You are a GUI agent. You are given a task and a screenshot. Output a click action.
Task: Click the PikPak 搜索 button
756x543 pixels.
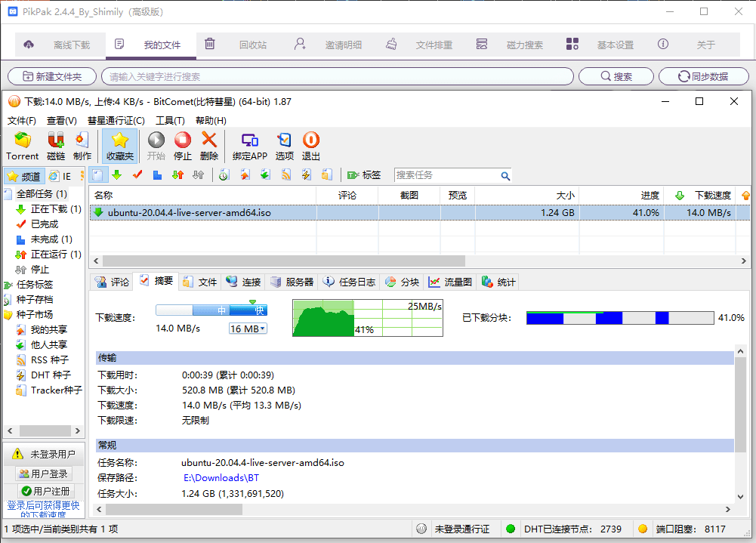pyautogui.click(x=616, y=76)
